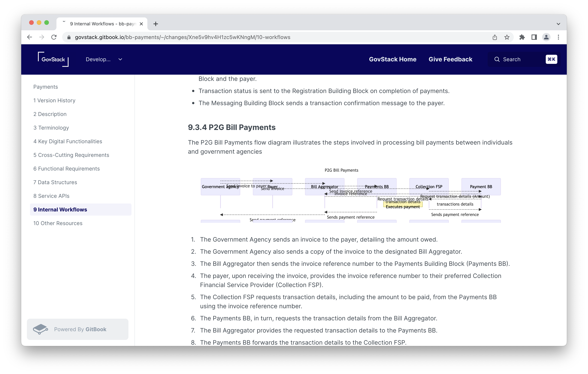Click the GovStack home logo icon
Image resolution: width=588 pixels, height=374 pixels.
53,59
